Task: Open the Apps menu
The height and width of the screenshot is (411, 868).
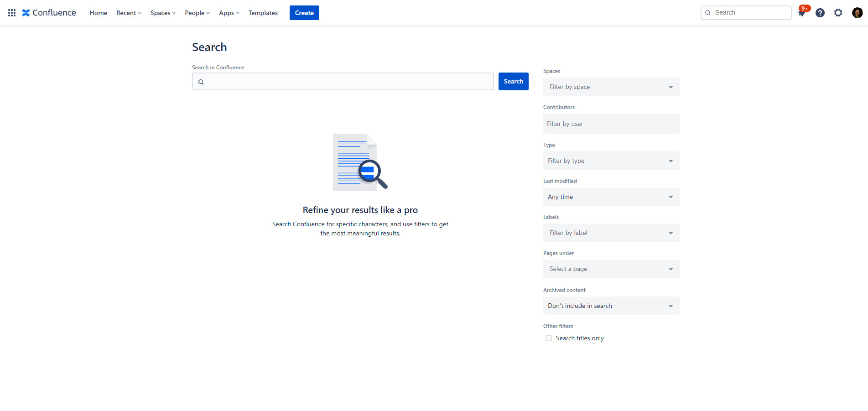Action: click(229, 13)
